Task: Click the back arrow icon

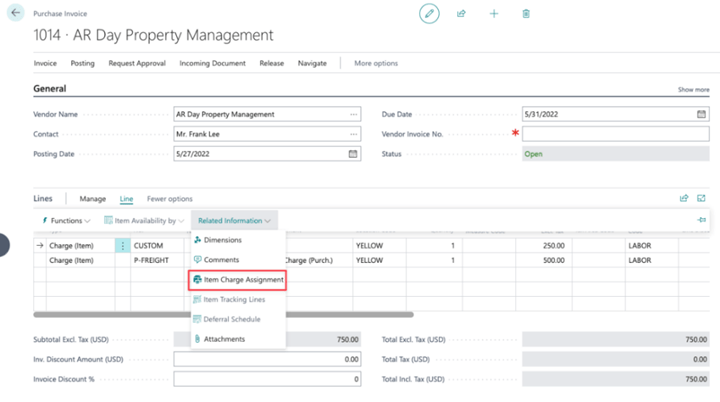Action: (x=15, y=13)
